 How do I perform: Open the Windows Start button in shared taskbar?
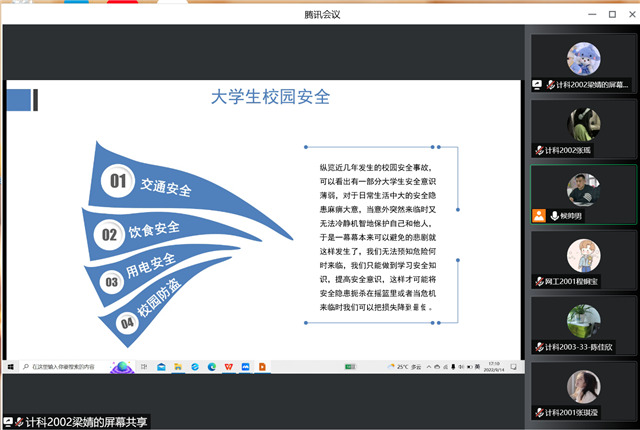11,367
